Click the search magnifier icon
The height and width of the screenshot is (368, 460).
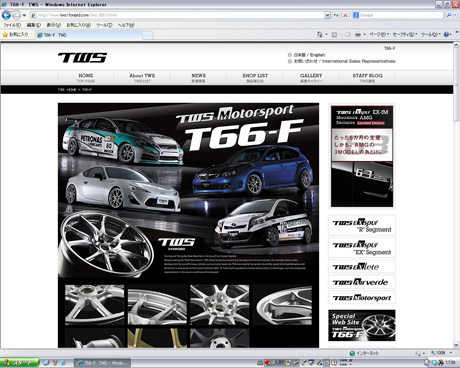pyautogui.click(x=449, y=15)
